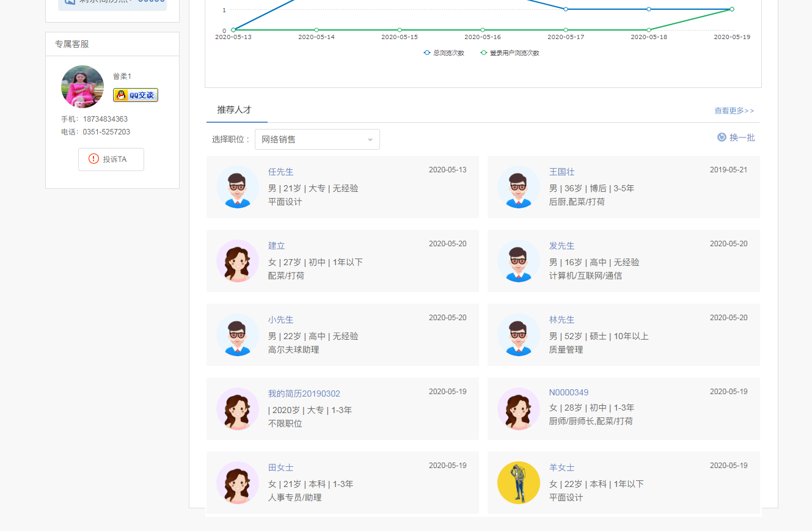The width and height of the screenshot is (812, 531).
Task: Click the 换一批 refresh icon
Action: tap(722, 137)
